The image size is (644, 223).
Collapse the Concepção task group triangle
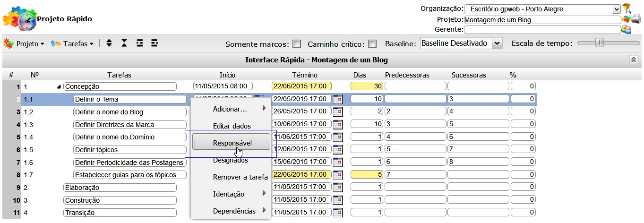coord(59,86)
